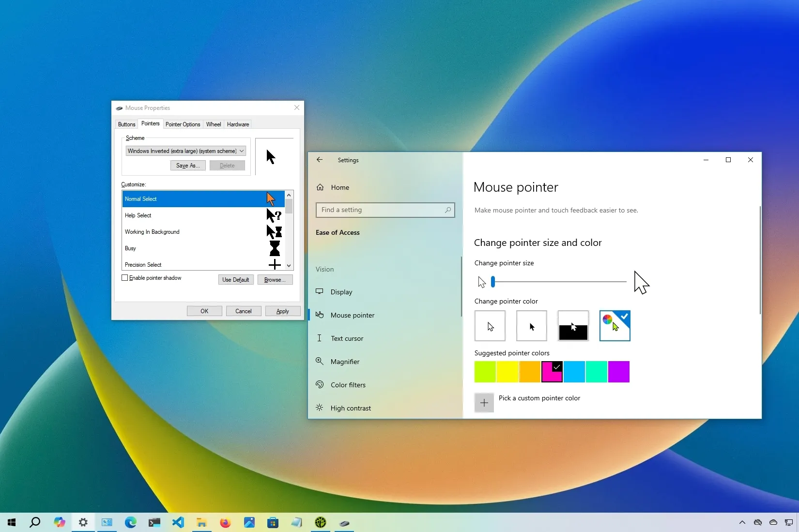Click the Browse button in Mouse Properties
The width and height of the screenshot is (799, 532).
[x=275, y=279]
